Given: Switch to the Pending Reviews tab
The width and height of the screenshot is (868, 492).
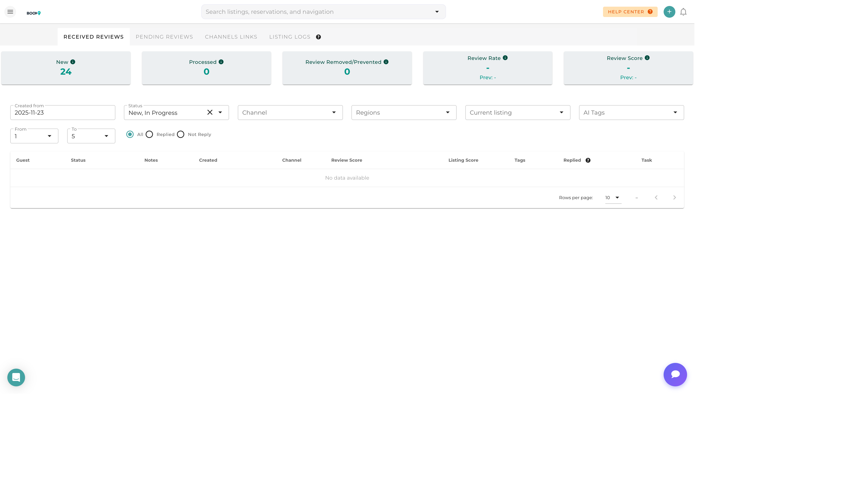Looking at the screenshot, I should click(x=164, y=37).
